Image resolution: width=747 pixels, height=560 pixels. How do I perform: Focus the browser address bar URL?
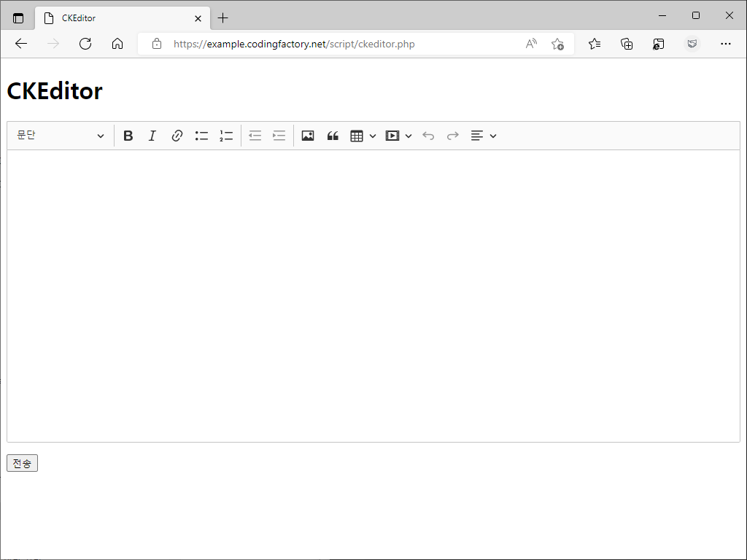(294, 44)
